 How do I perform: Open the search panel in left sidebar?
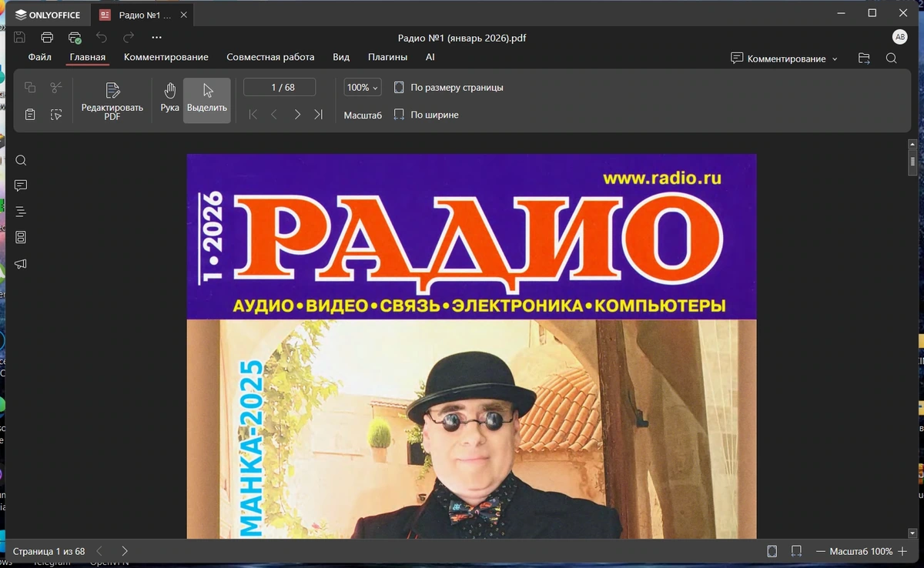click(x=21, y=160)
